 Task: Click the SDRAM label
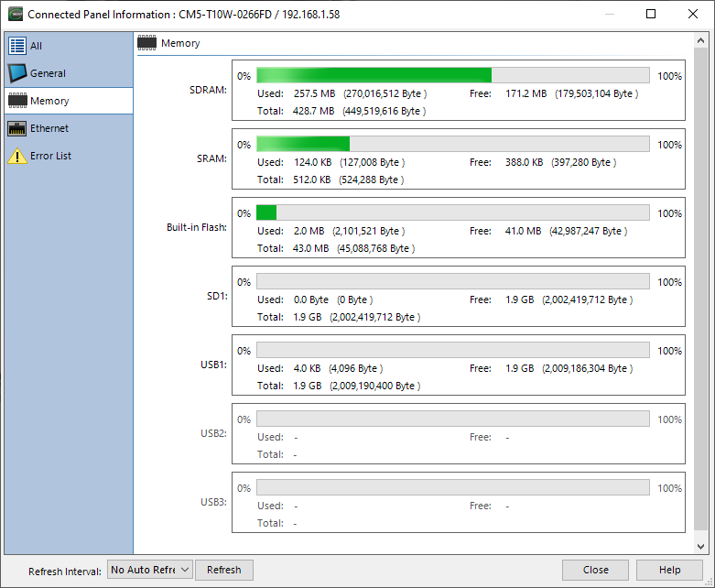click(208, 90)
